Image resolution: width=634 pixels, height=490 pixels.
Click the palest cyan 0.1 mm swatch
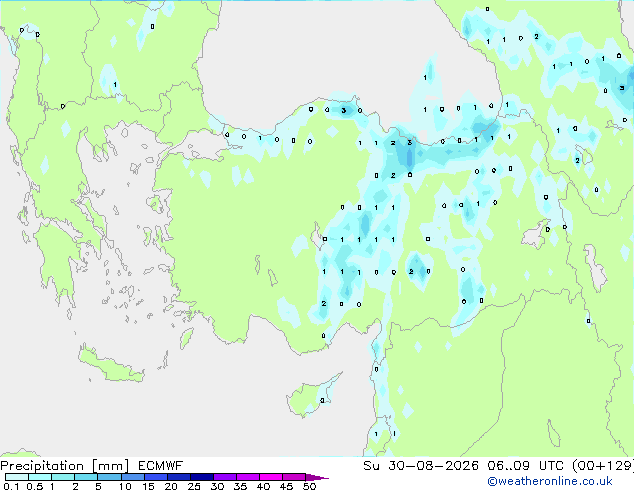point(17,477)
